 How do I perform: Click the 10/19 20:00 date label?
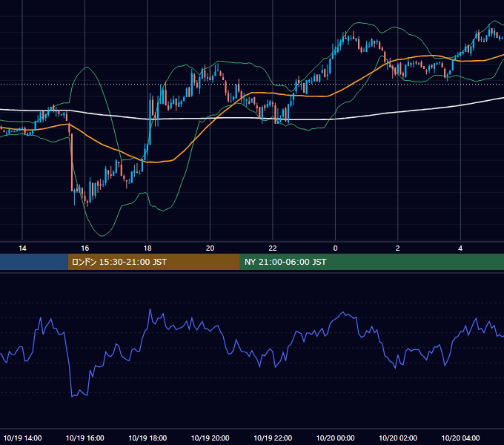[210, 438]
